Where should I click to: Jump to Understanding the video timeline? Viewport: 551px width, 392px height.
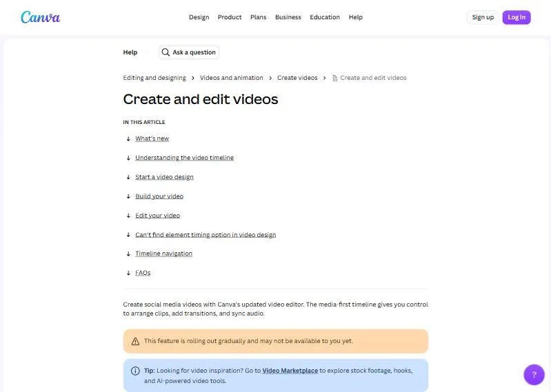click(185, 158)
